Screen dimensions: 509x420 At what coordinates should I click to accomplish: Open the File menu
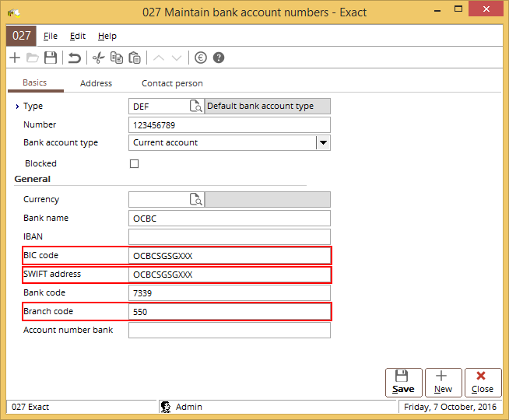[x=51, y=36]
